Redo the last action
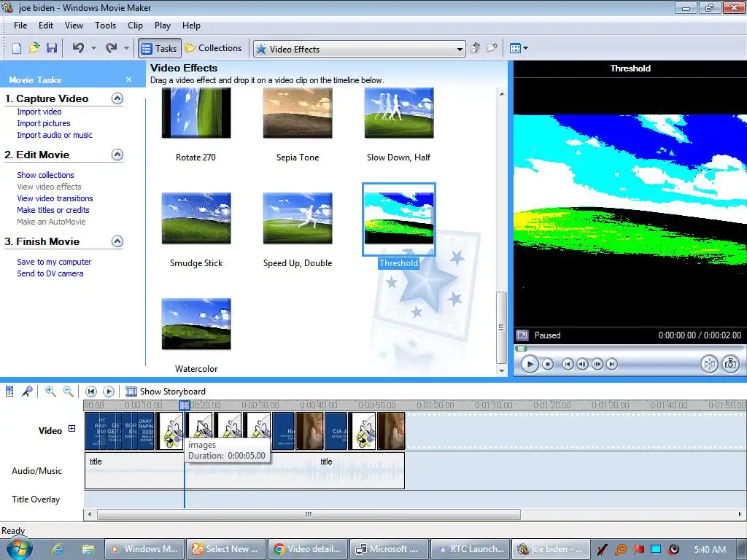 pyautogui.click(x=111, y=48)
